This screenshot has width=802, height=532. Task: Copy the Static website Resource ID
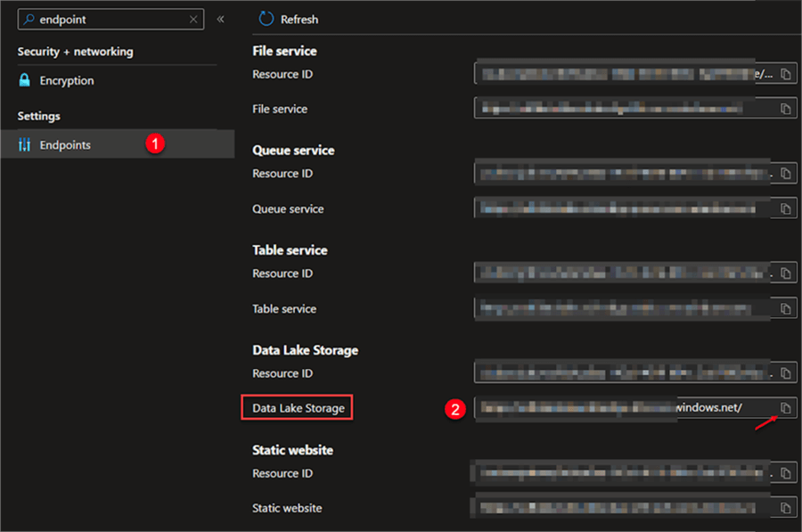pos(785,473)
